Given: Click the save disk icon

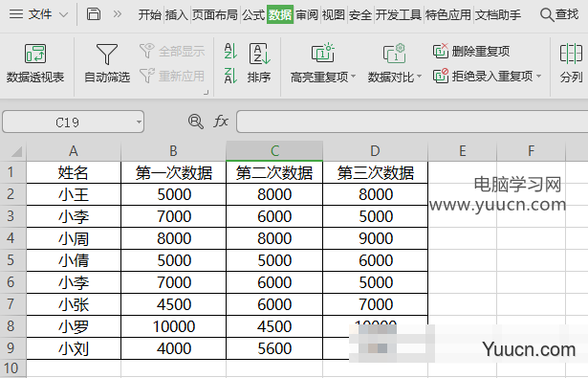Looking at the screenshot, I should (x=94, y=14).
